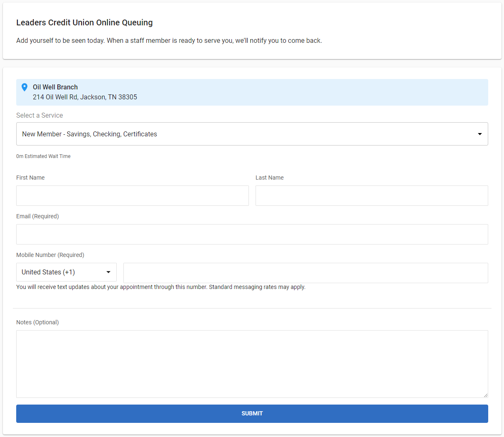
Task: Click the service dropdown arrow
Action: click(x=480, y=134)
